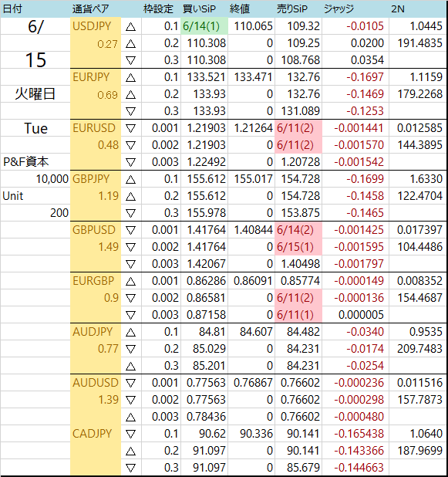This screenshot has width=448, height=477.
Task: Click the green 6/14(1) buy SiP cell
Action: click(204, 26)
